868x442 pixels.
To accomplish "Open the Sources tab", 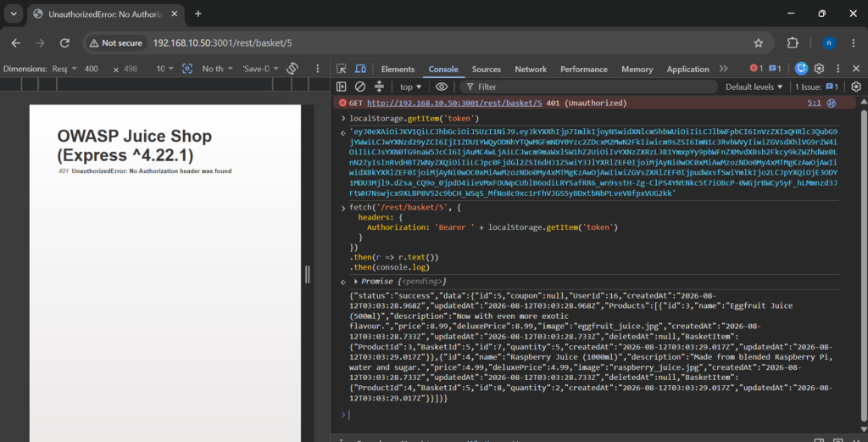I will click(486, 70).
